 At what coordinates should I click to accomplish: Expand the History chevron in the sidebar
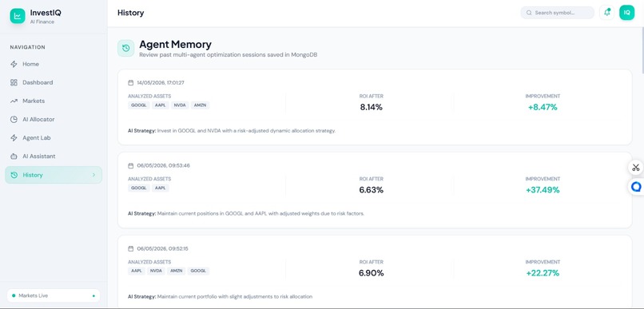coord(93,175)
